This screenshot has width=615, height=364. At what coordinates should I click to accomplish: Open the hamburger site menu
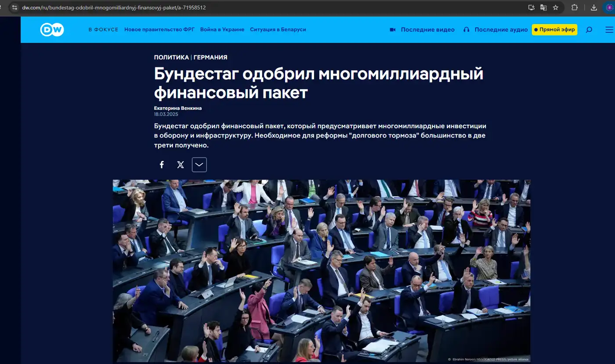click(609, 29)
